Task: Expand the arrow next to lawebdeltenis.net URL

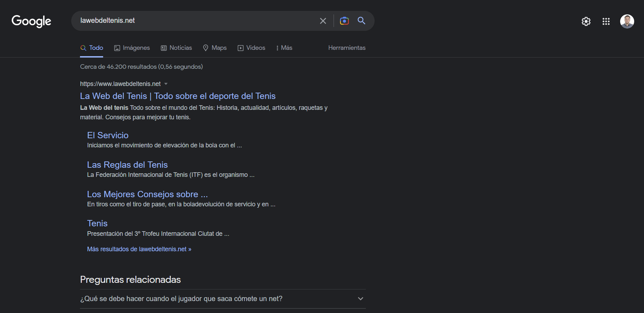Action: tap(166, 84)
